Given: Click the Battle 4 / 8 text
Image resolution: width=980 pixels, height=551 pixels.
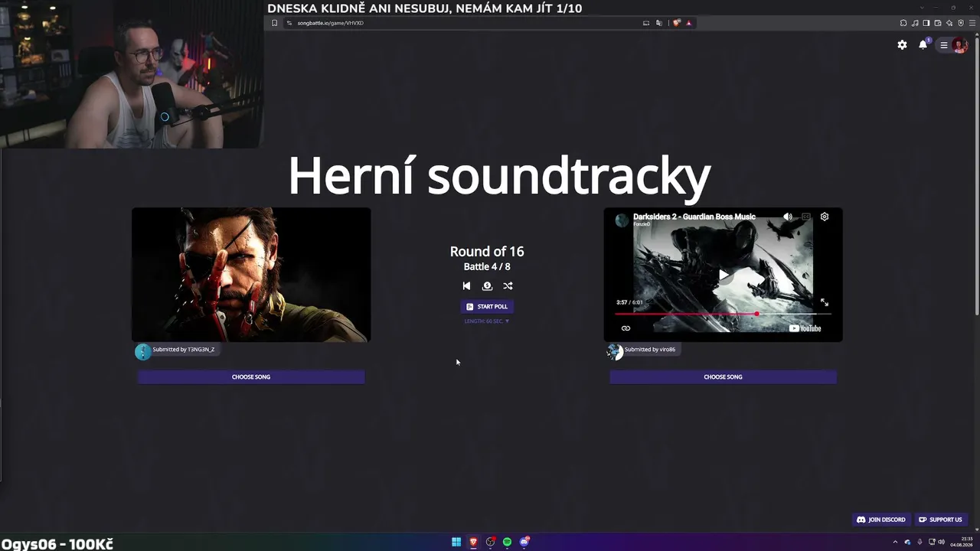Looking at the screenshot, I should (x=487, y=266).
